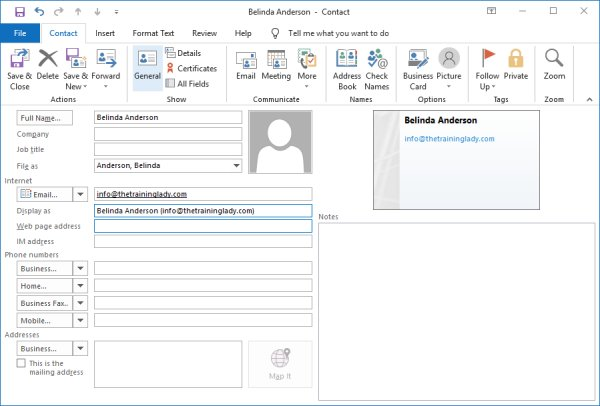This screenshot has width=600, height=406.
Task: Mark the contact as Private
Action: (x=516, y=65)
